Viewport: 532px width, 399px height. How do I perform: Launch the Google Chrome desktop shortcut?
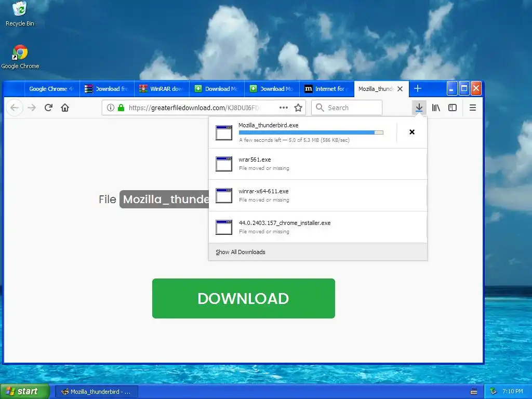20,57
